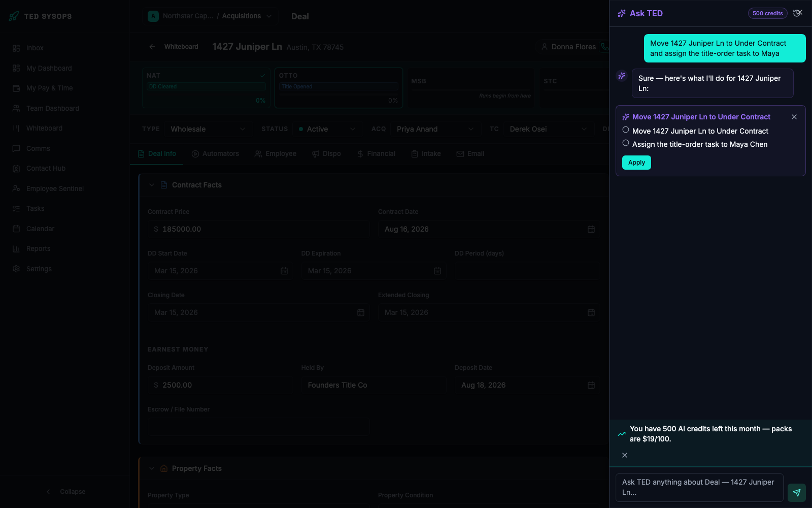Switch to the Intake tab

coord(426,154)
